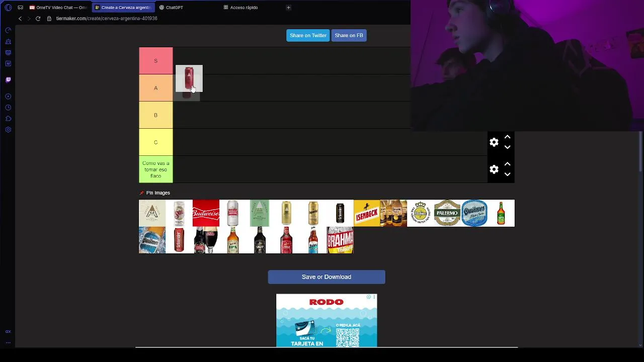644x362 pixels.
Task: Click the tiermaker.com address bar URL
Action: tap(107, 19)
